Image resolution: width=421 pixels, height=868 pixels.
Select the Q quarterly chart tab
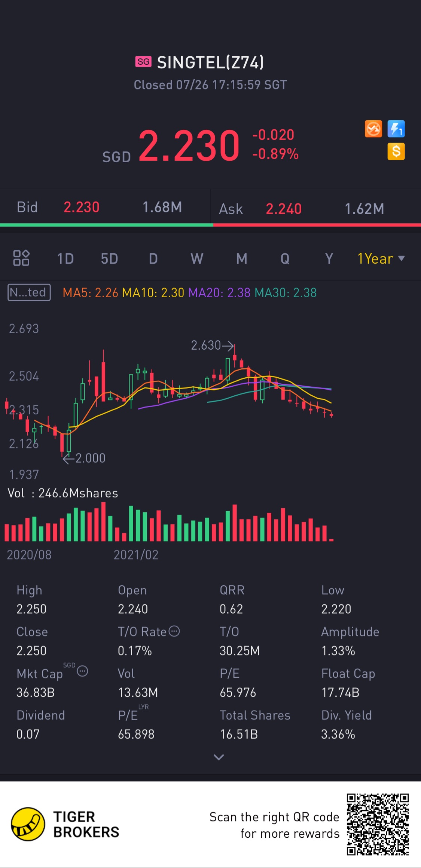[x=285, y=258]
